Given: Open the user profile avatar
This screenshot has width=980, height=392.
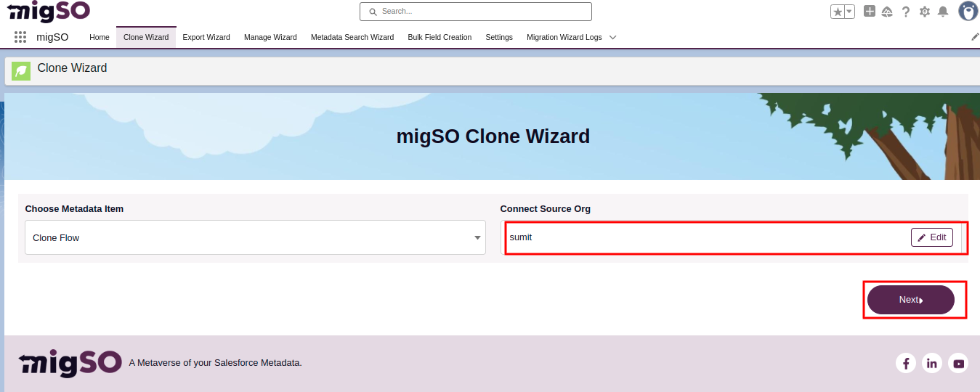Looking at the screenshot, I should tap(968, 12).
